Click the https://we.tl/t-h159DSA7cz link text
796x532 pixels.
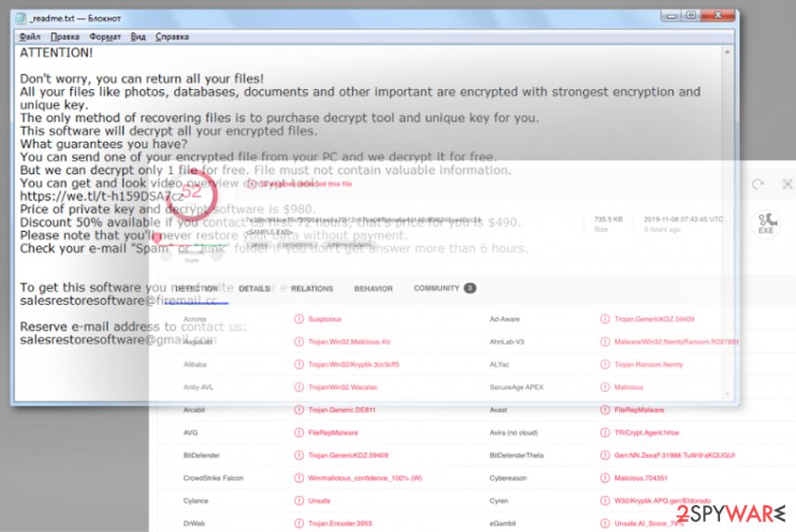click(102, 196)
